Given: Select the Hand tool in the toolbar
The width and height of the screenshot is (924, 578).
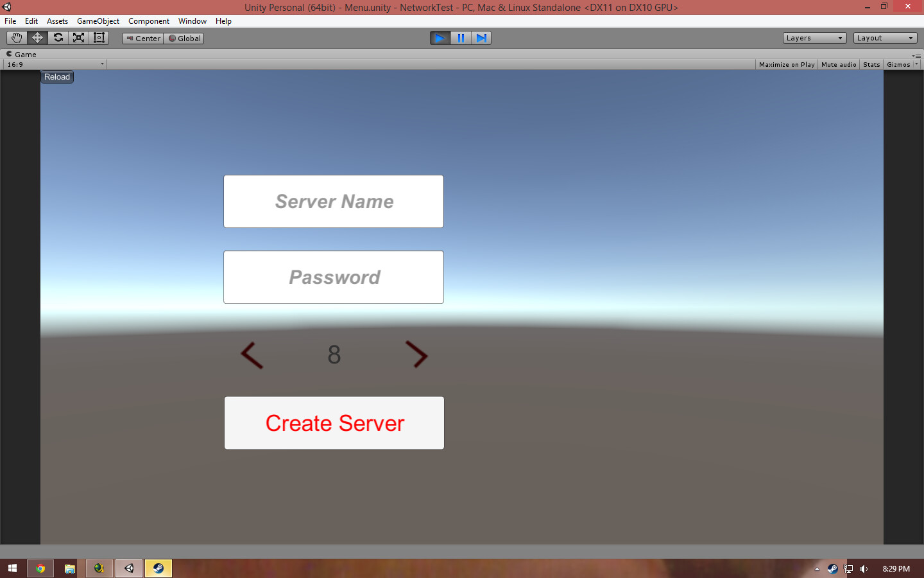Looking at the screenshot, I should point(17,37).
